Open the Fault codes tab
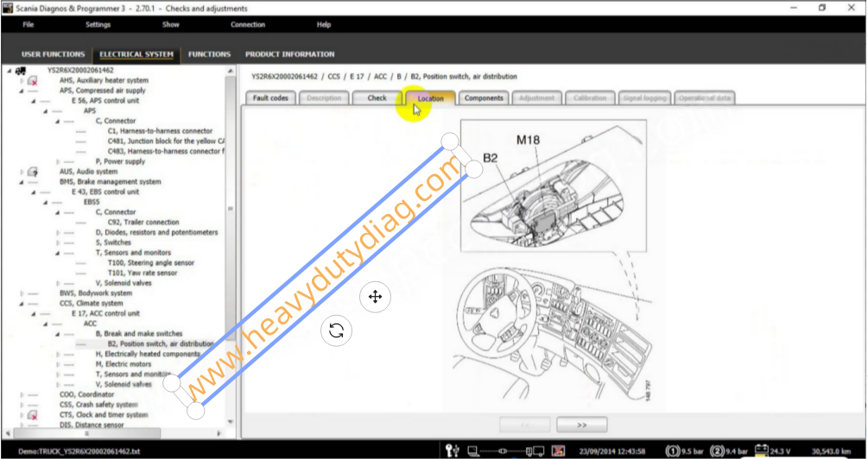The height and width of the screenshot is (459, 868). pos(270,97)
